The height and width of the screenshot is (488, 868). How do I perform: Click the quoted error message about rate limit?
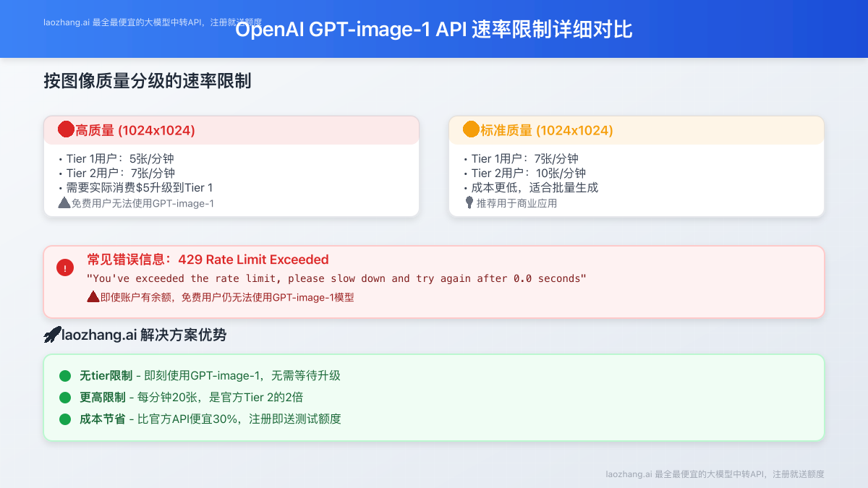point(336,278)
